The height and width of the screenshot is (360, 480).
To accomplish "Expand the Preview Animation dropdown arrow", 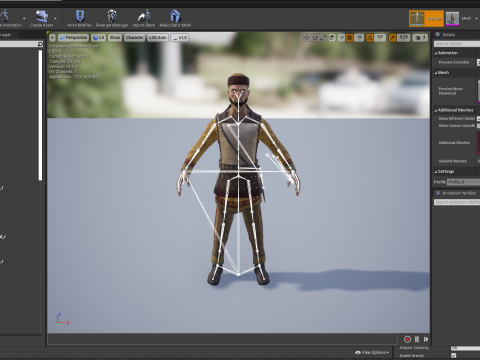I will 24,18.
